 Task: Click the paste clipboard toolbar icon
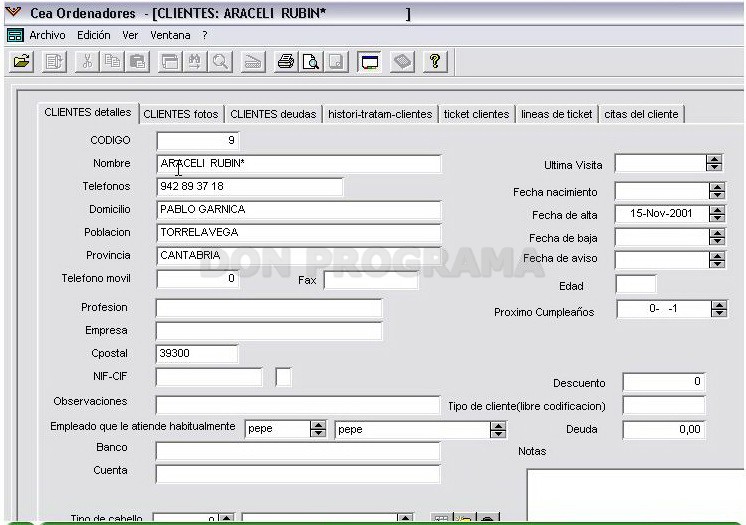137,61
